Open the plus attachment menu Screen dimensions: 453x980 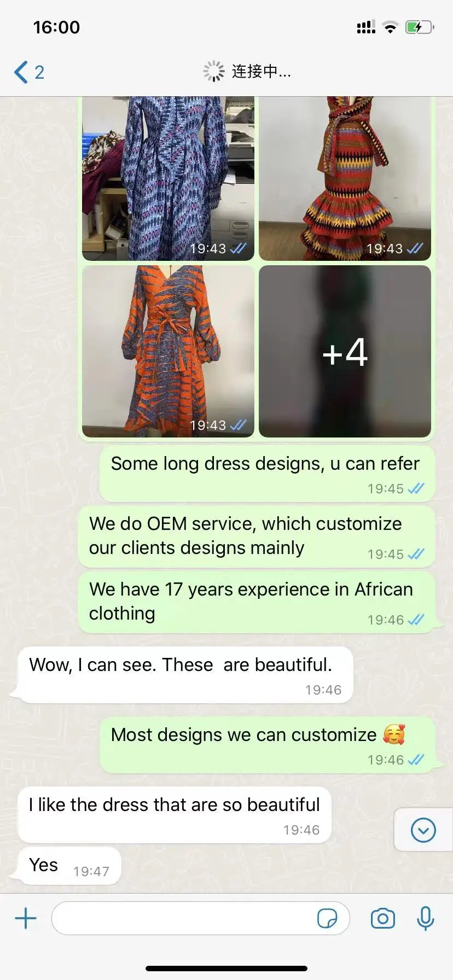[26, 918]
